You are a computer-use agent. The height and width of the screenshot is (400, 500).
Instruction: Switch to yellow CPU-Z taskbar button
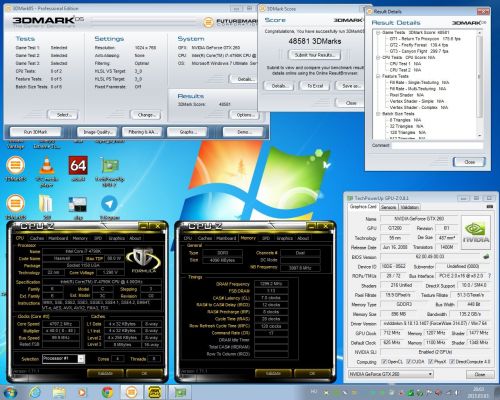pyautogui.click(x=155, y=392)
